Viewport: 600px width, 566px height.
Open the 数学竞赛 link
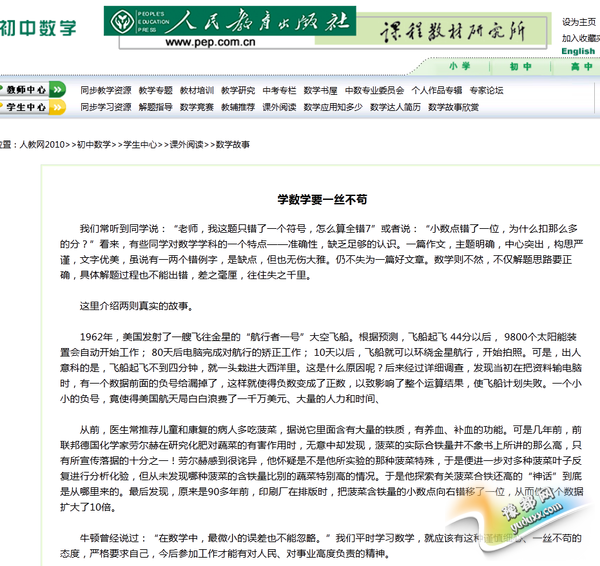pyautogui.click(x=197, y=107)
